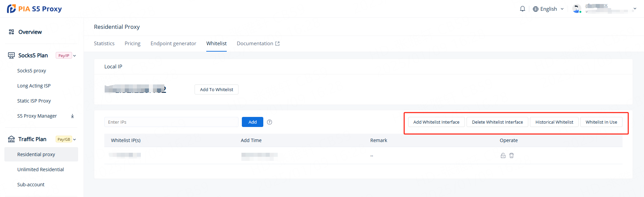Select Static ISP Proxy in sidebar
This screenshot has height=197, width=644.
34,101
